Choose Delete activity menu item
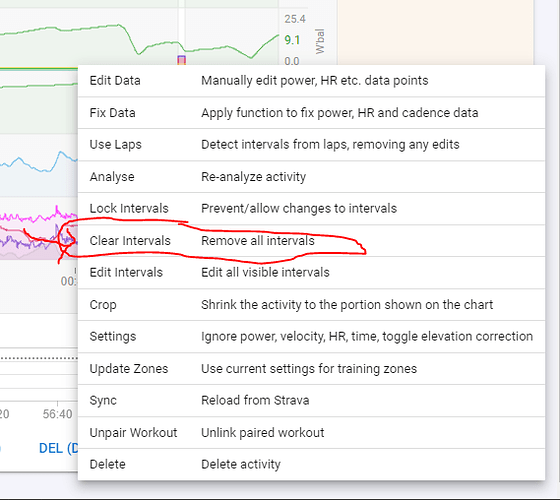The image size is (560, 500). pos(311,464)
